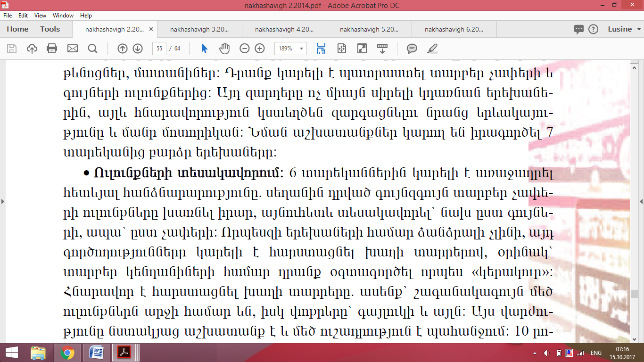Click the Save file icon
644x362 pixels.
12,49
